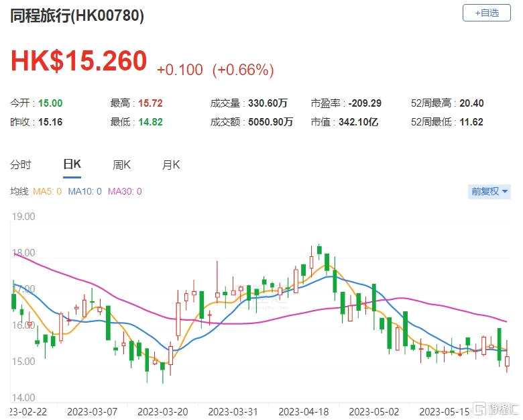Click the 2023-03-31 date axis label
523x420 pixels.
point(233,412)
